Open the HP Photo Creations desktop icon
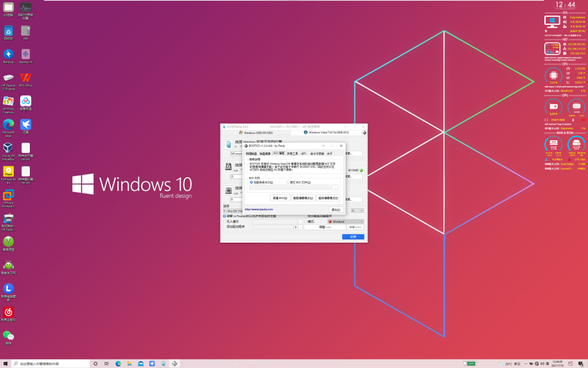588x368 pixels. [8, 105]
